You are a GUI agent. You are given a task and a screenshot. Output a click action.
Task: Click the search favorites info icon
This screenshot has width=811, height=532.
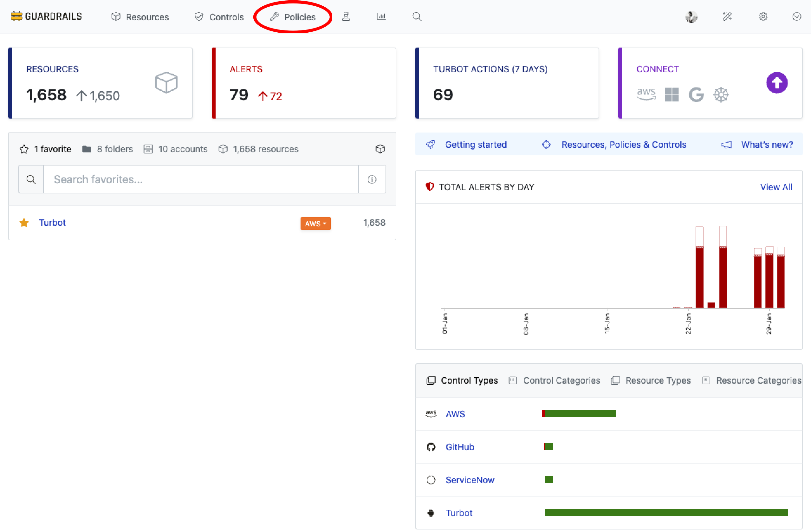coord(372,179)
